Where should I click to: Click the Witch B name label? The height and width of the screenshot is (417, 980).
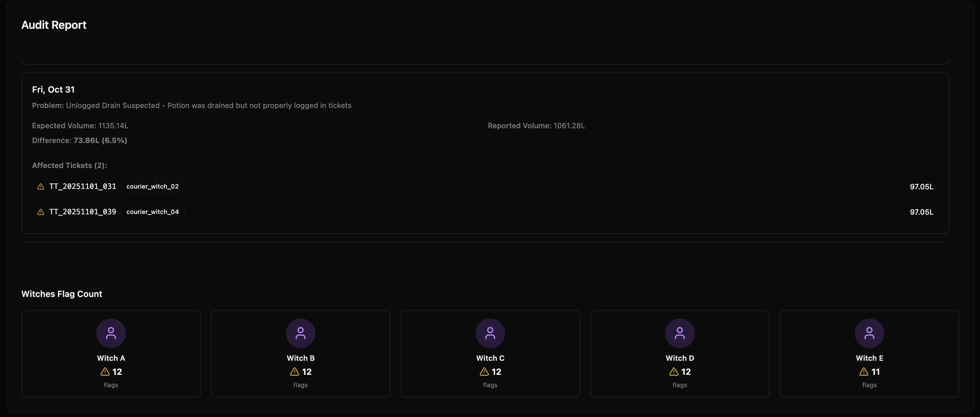(x=300, y=358)
